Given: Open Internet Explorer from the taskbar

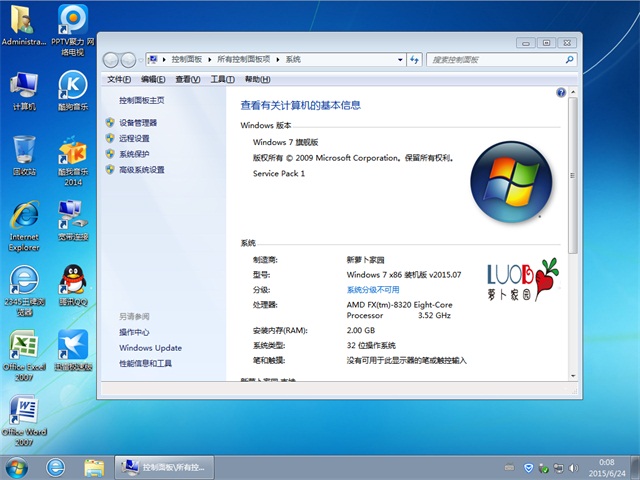Looking at the screenshot, I should tap(56, 467).
